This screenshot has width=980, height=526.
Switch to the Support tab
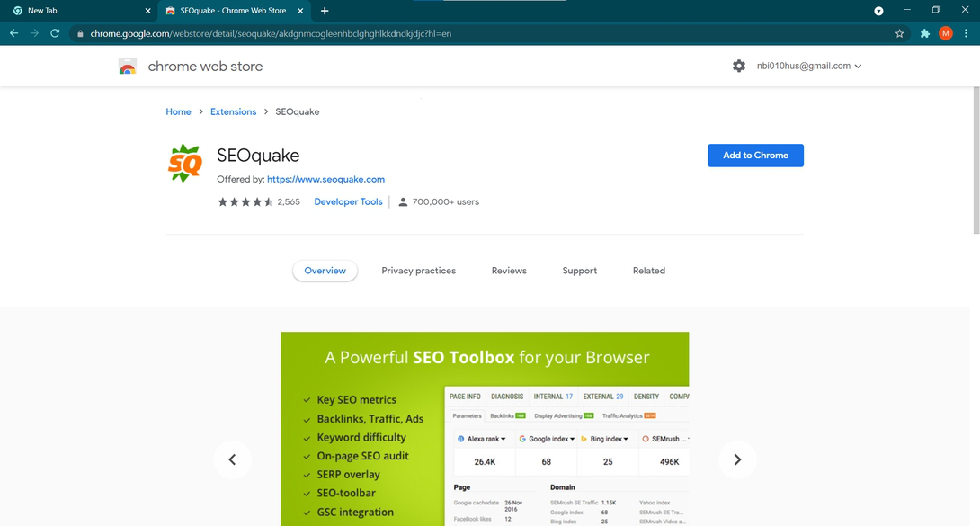[579, 271]
